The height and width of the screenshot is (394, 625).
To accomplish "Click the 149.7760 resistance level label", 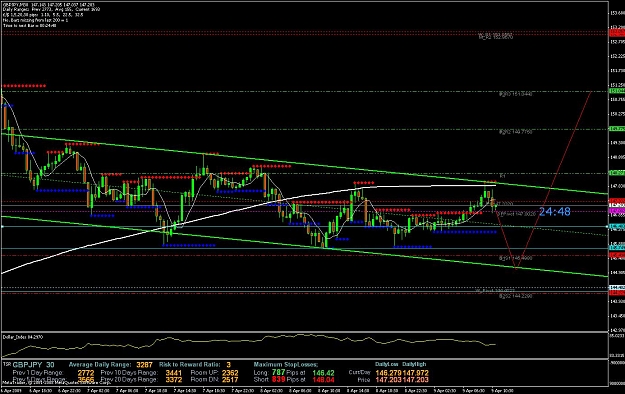I will [x=515, y=132].
